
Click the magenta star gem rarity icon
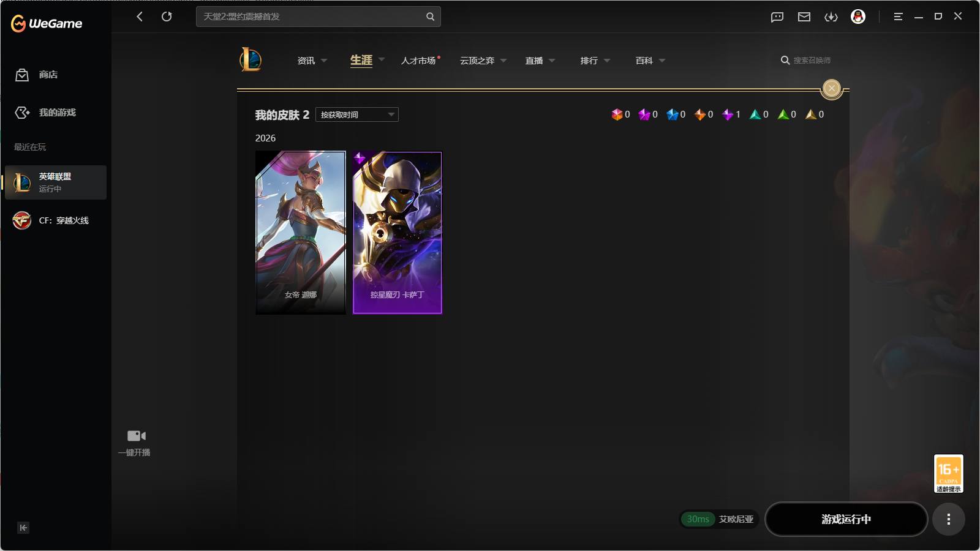644,114
